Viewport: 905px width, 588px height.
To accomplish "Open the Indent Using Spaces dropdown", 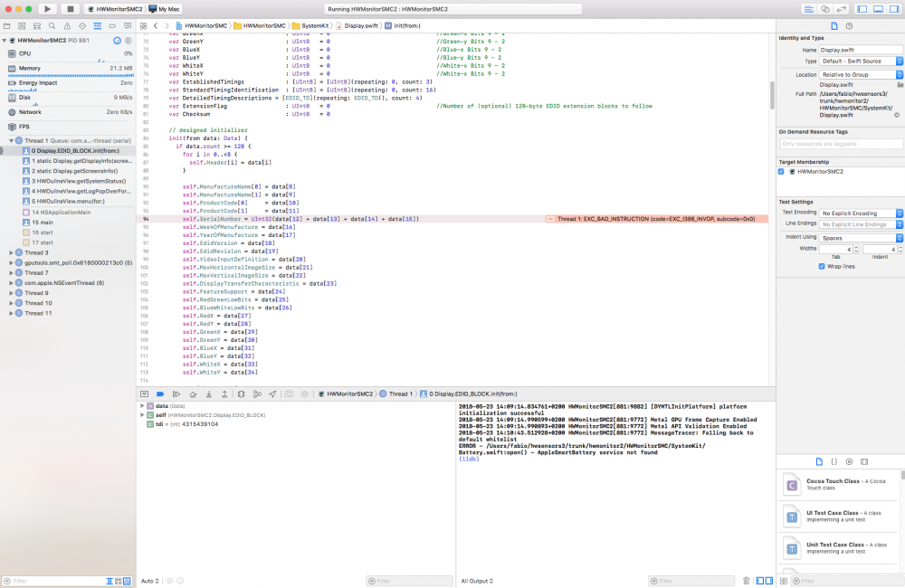I will coord(861,238).
